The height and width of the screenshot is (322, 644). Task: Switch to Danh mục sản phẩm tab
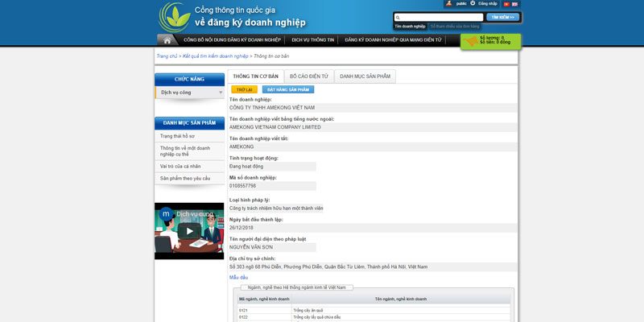click(x=364, y=76)
